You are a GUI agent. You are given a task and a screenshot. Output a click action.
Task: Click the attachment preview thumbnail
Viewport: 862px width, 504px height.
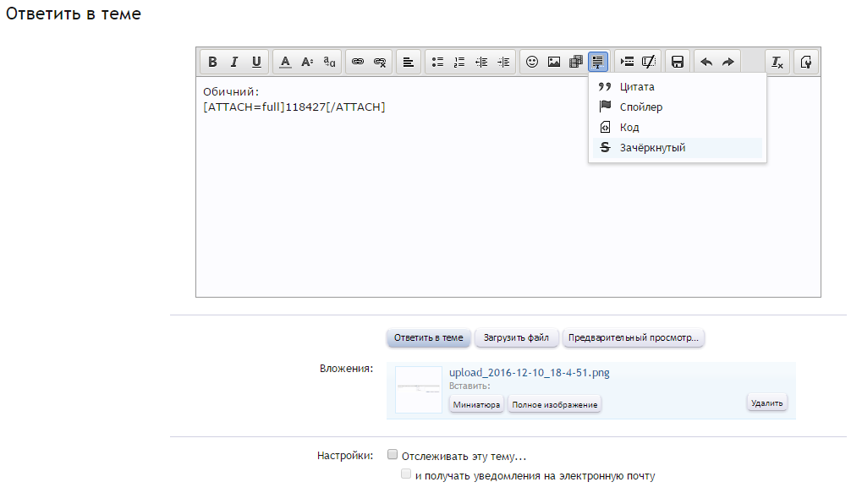click(419, 390)
